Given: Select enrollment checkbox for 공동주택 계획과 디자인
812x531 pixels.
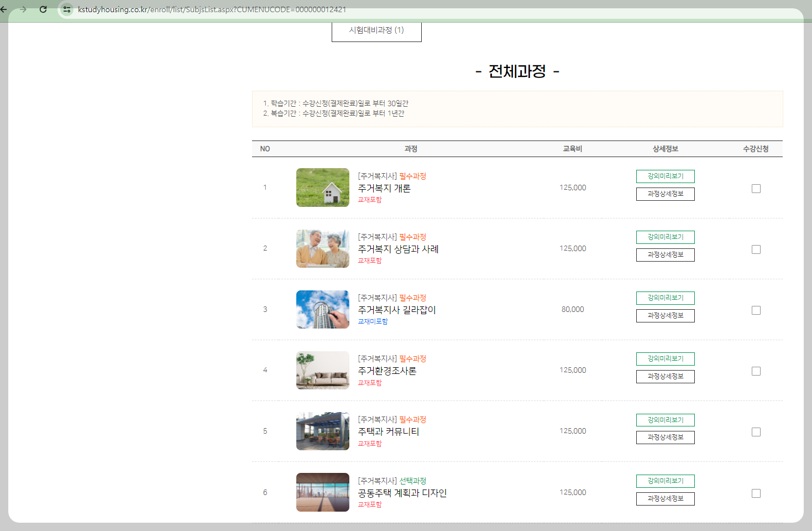Looking at the screenshot, I should 756,492.
